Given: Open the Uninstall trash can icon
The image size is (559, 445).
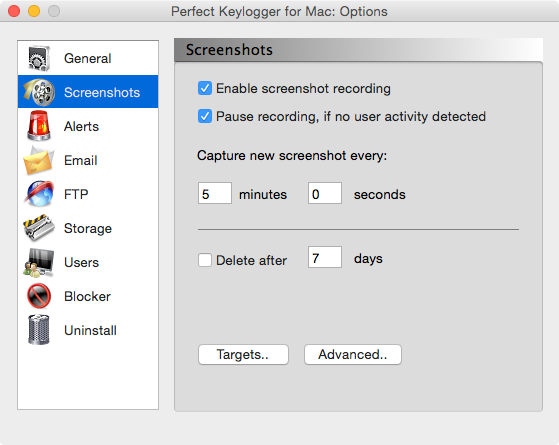Looking at the screenshot, I should (x=39, y=329).
